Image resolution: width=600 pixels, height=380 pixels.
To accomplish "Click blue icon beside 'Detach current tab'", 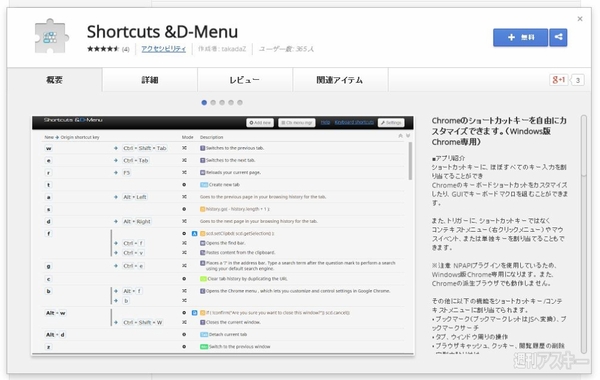I will coord(204,334).
